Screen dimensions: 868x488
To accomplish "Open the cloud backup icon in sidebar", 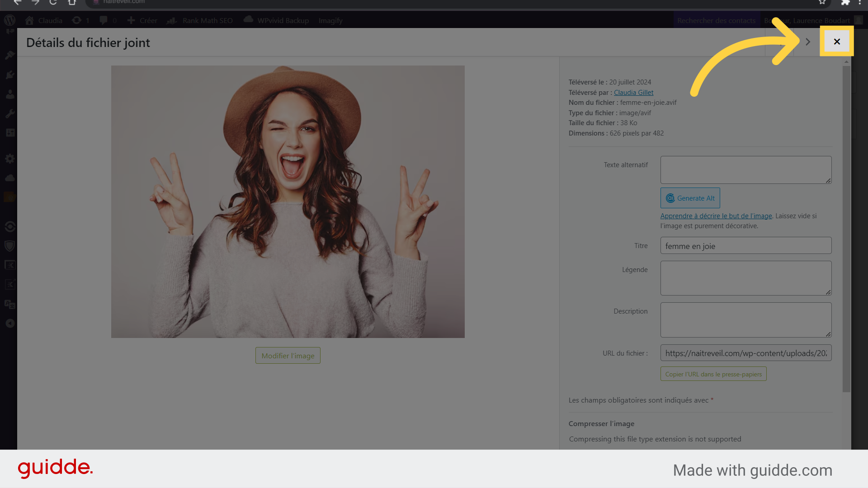I will (10, 178).
